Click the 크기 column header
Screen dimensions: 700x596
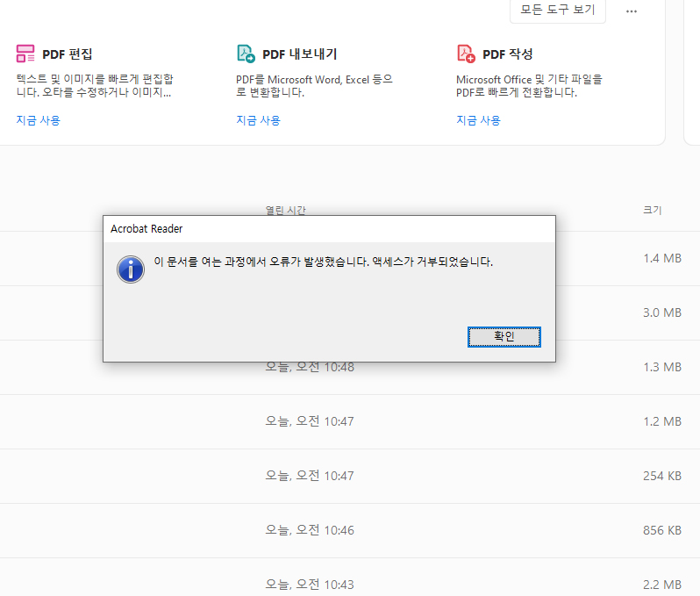pos(653,210)
